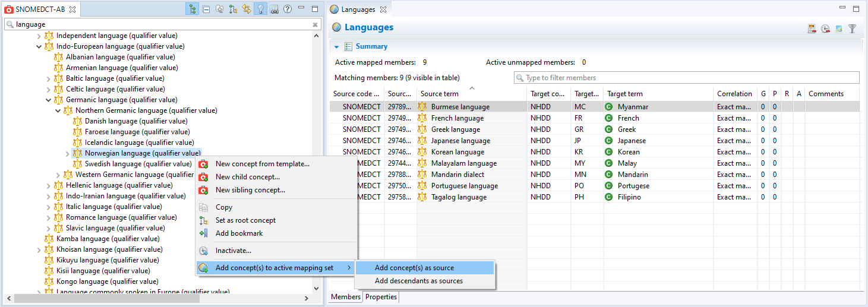Screen dimensions: 868x307
Task: Collapse the Summary section
Action: coord(336,46)
